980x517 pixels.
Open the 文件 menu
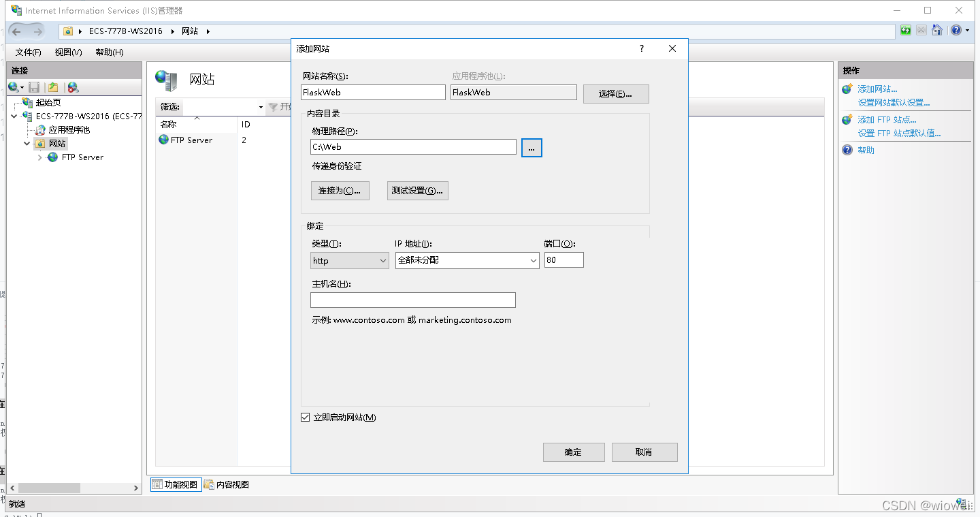pos(27,52)
